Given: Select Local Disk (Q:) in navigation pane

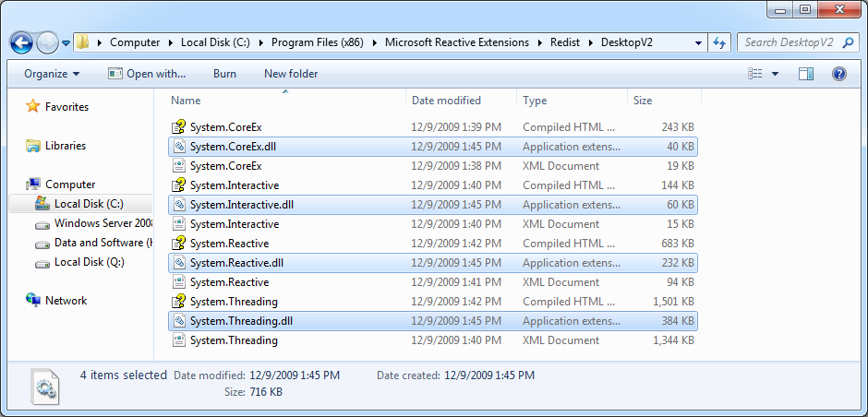Looking at the screenshot, I should pyautogui.click(x=90, y=262).
